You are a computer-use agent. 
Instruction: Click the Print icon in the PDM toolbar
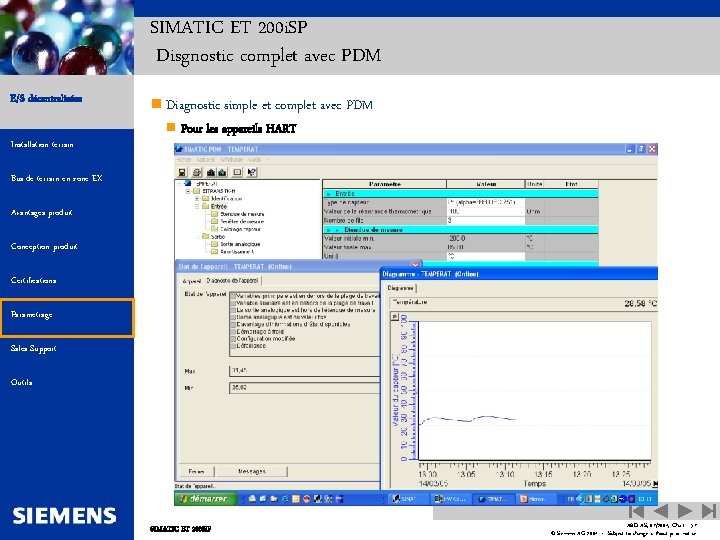[197, 172]
